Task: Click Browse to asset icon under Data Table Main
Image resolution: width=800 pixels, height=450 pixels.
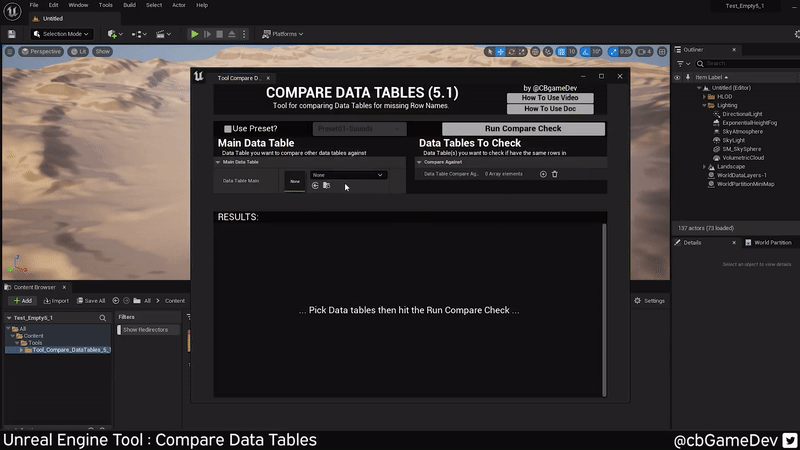Action: (326, 185)
